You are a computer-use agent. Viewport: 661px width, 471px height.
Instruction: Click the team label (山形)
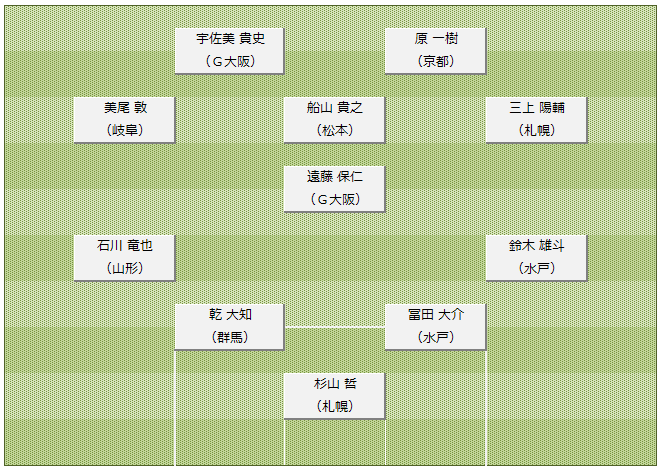coord(125,268)
